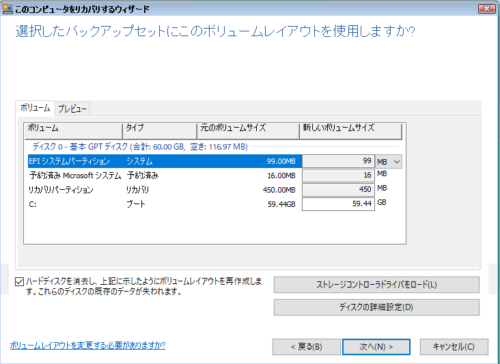
Task: Click the 16.00MB original size cell
Action: (281, 176)
